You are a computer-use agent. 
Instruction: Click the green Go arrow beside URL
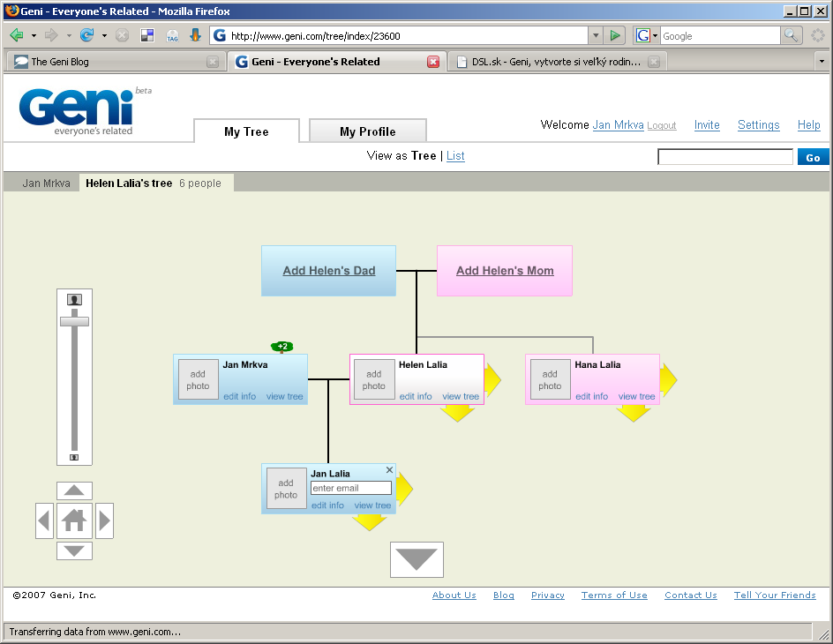pyautogui.click(x=615, y=35)
